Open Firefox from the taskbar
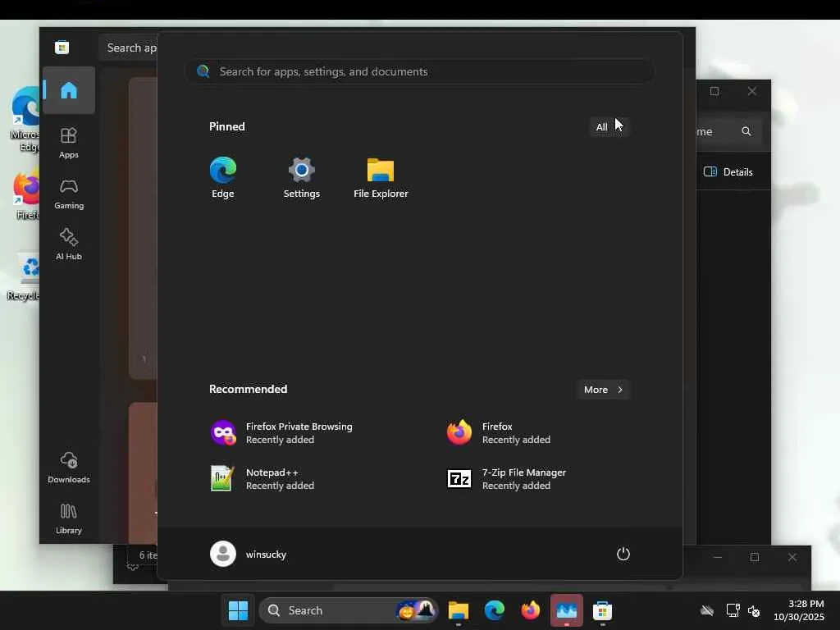 pyautogui.click(x=531, y=610)
